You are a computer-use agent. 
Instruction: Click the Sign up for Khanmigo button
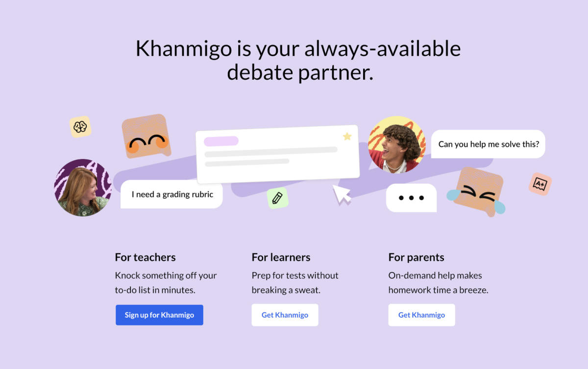point(159,315)
